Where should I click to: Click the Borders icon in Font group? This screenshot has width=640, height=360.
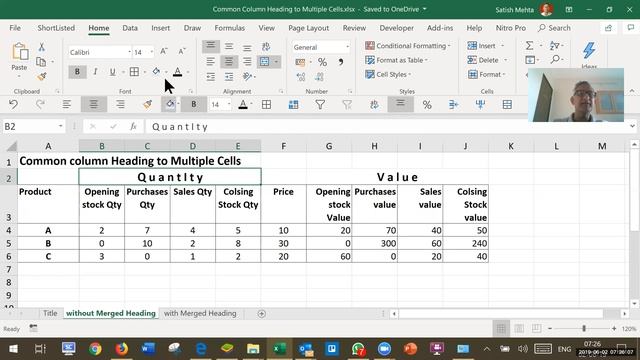[134, 72]
